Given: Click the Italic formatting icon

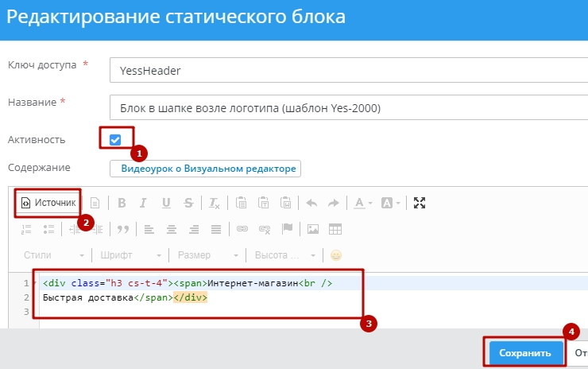Looking at the screenshot, I should [x=144, y=203].
